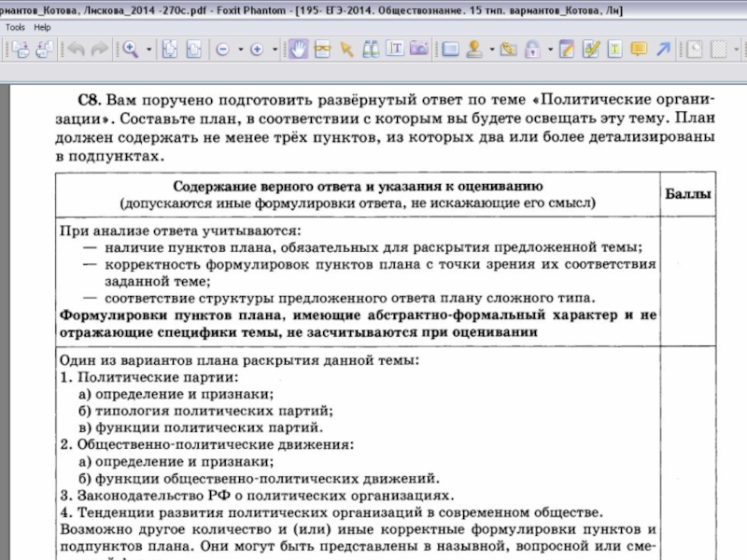
Task: Click the 'С8.' task label
Action: point(90,100)
